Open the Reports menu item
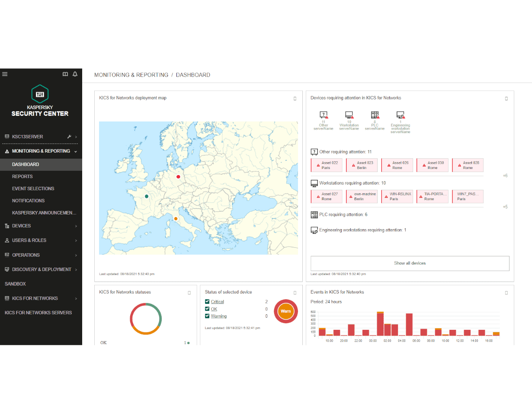The image size is (532, 415). [22, 176]
